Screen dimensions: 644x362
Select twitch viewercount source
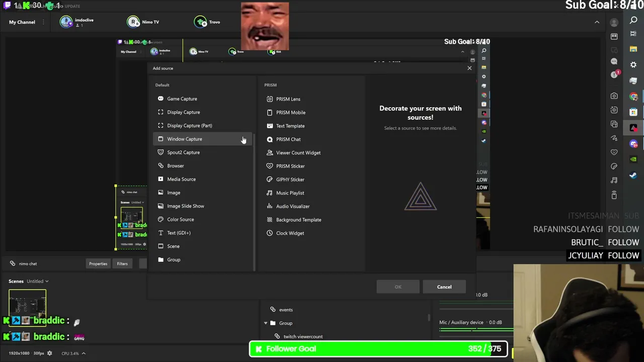point(303,336)
